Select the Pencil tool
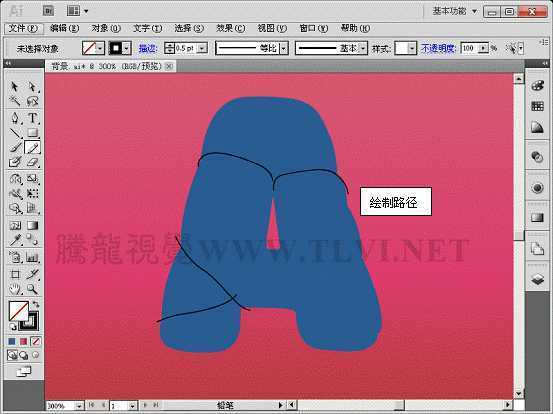 [32, 147]
